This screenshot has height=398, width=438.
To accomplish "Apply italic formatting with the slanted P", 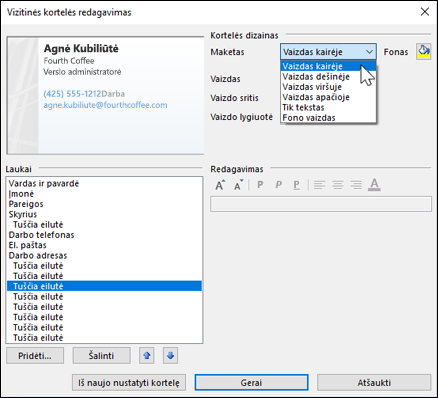I will tap(279, 184).
